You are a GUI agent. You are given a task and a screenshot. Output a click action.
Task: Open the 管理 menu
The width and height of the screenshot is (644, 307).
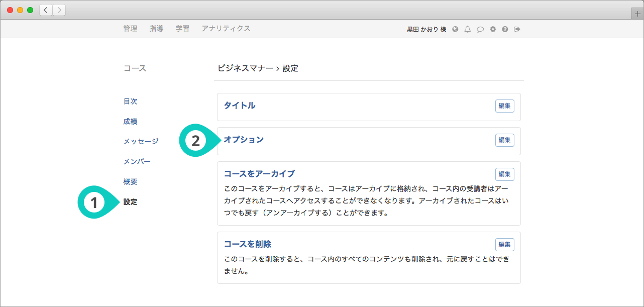[x=130, y=29]
